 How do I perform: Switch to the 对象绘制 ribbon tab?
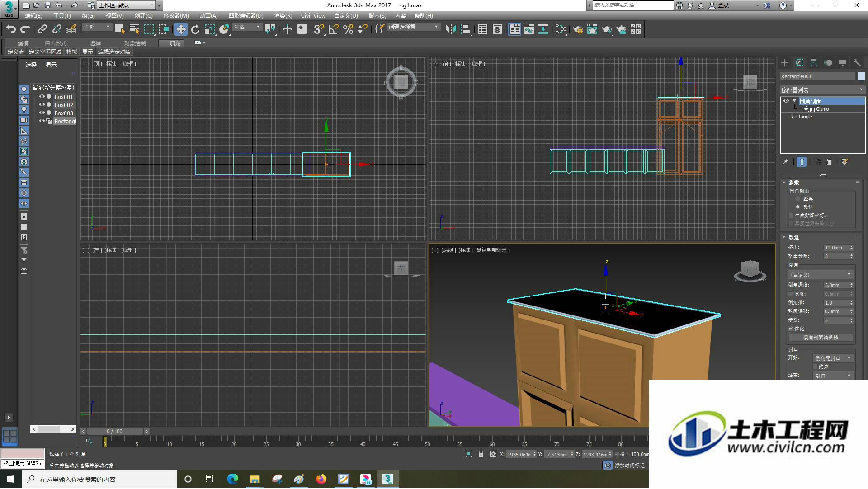tap(135, 43)
